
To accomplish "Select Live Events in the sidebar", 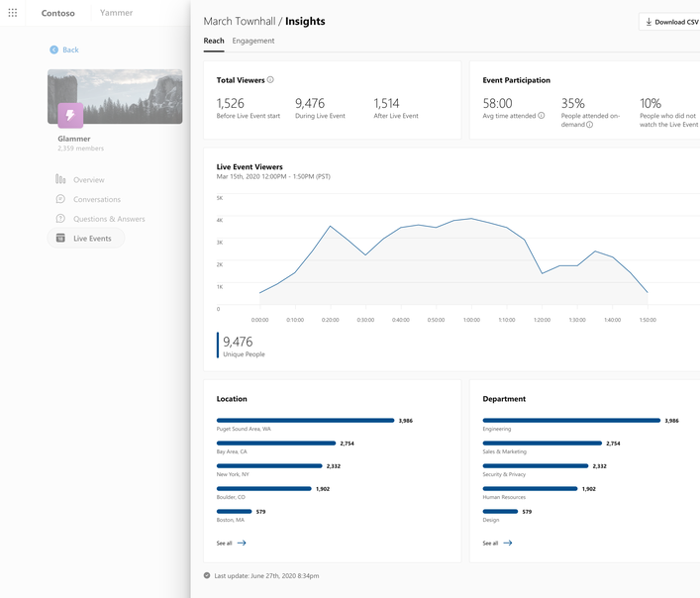I will point(86,238).
